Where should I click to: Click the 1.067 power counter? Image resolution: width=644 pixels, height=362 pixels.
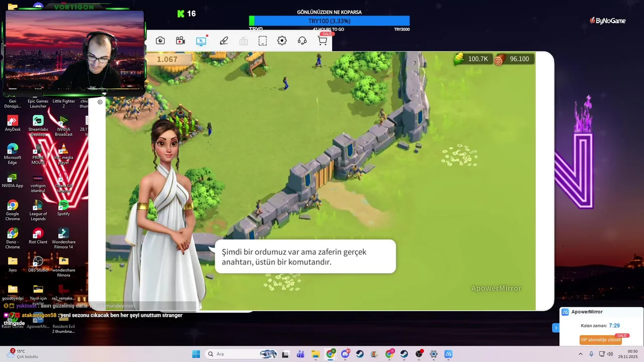pyautogui.click(x=167, y=59)
